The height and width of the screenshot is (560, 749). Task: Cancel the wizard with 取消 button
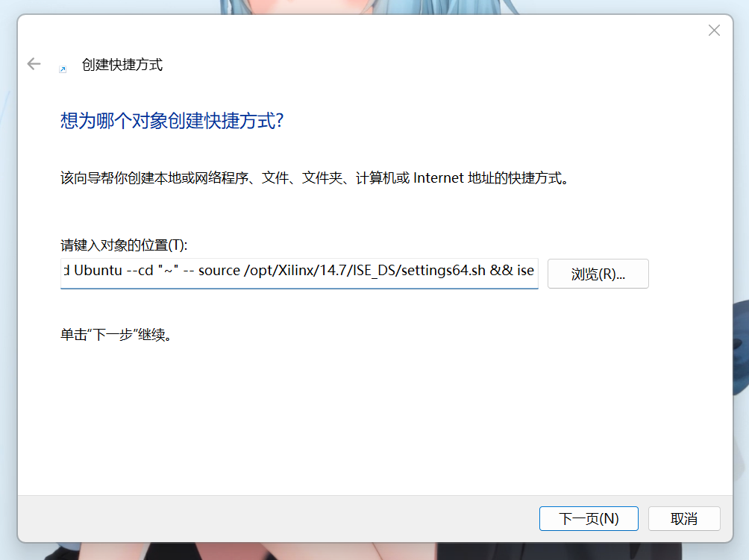click(684, 518)
